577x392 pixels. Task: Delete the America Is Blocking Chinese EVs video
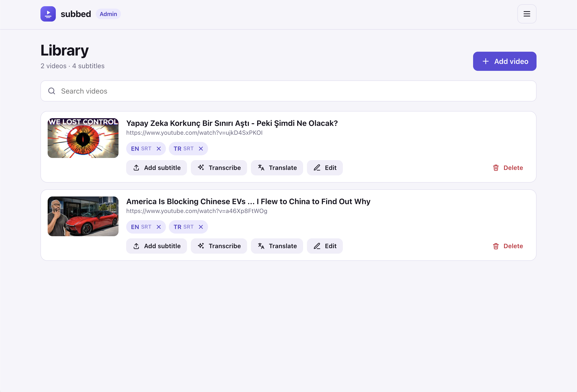pos(508,246)
